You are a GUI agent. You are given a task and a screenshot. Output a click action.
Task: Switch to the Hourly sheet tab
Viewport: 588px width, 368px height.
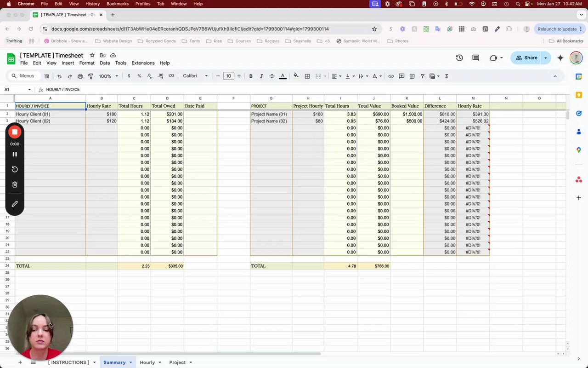click(x=147, y=362)
